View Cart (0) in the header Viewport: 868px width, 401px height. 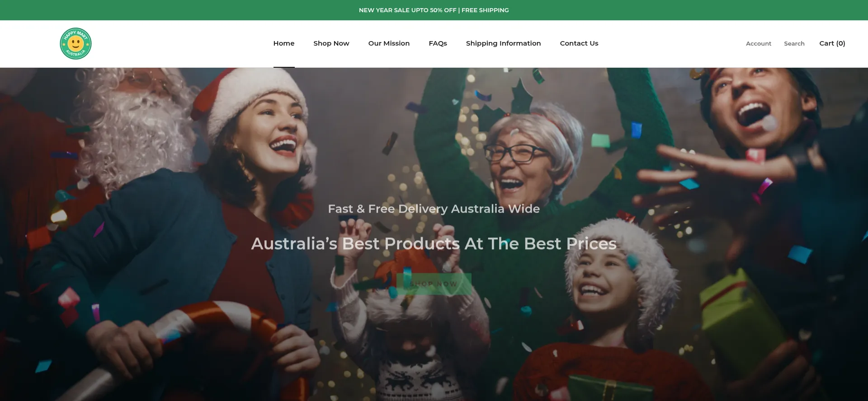832,43
